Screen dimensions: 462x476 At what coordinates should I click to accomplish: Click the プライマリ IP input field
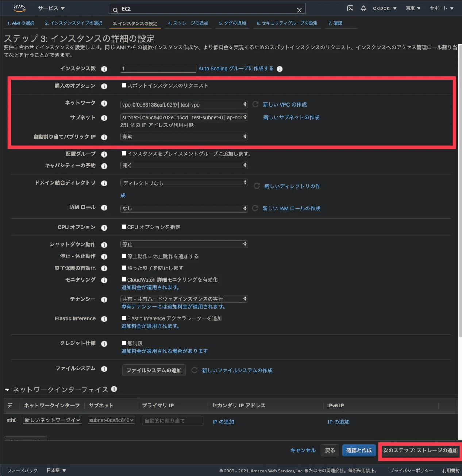pos(173,421)
